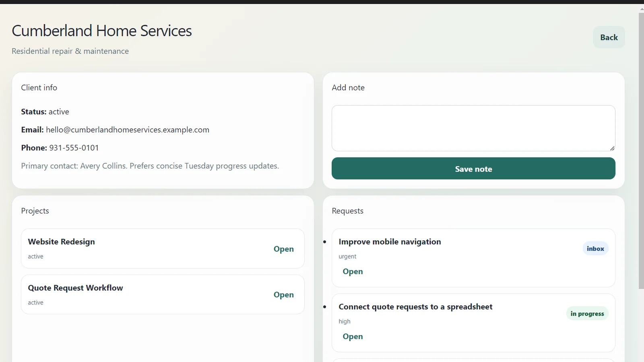Click the in progress status badge
Viewport: 644px width, 362px height.
click(587, 314)
